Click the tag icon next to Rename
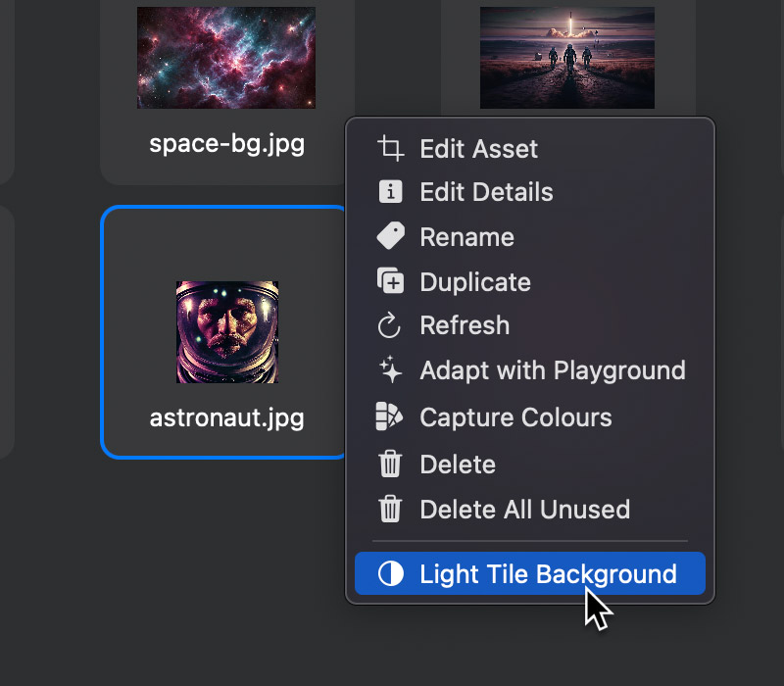This screenshot has width=784, height=686. click(390, 237)
